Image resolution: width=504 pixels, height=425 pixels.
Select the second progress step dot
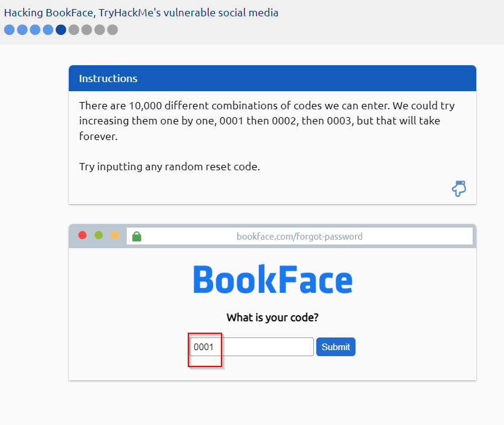[22, 30]
